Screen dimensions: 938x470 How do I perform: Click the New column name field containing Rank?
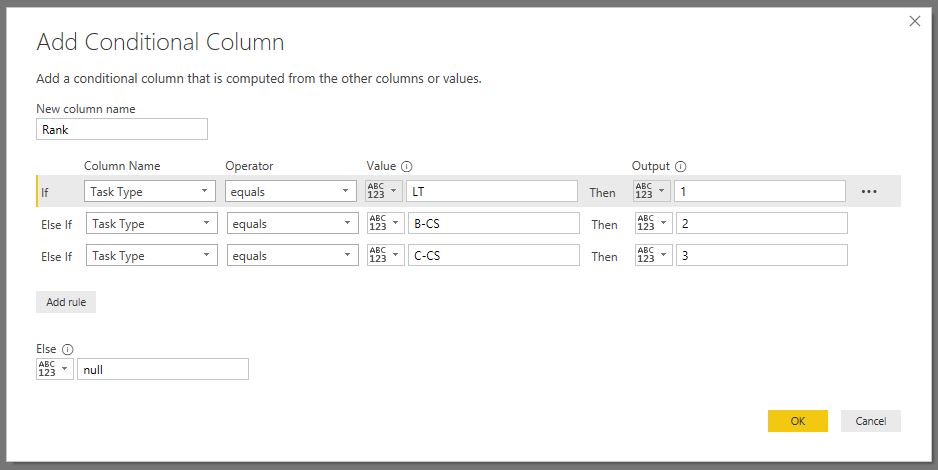click(x=122, y=129)
